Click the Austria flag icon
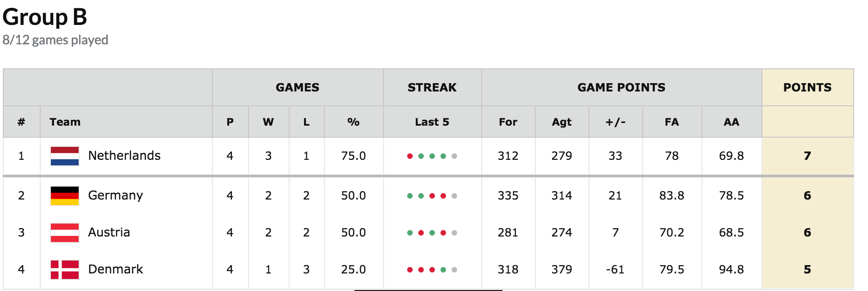This screenshot has width=868, height=291. 65,233
